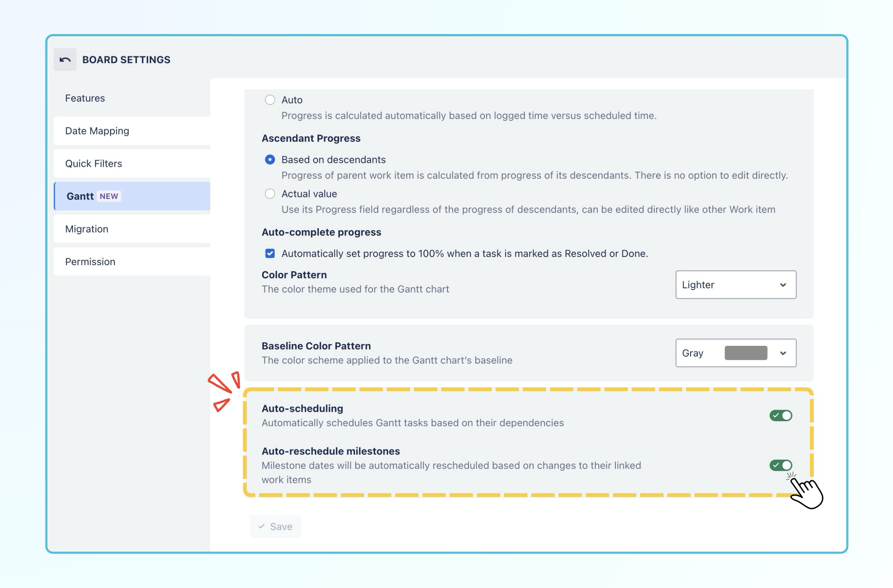
Task: Open the Lighter color pattern dropdown
Action: click(x=736, y=285)
